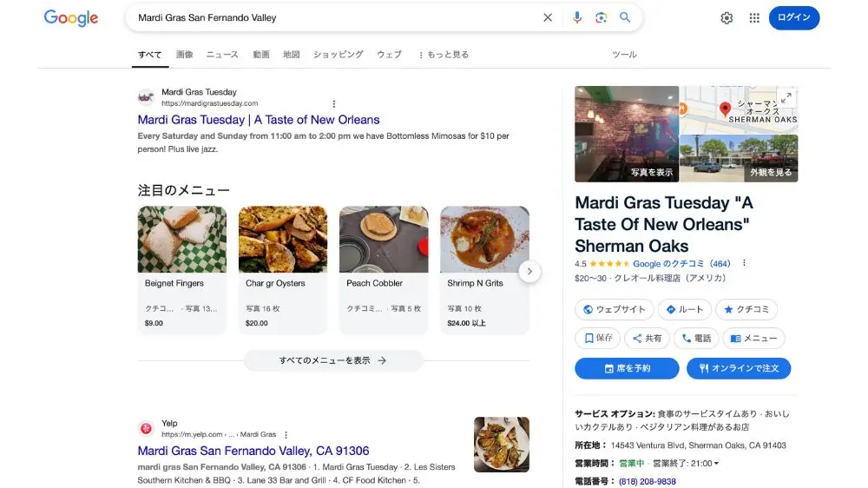Open the Google apps grid icon
Viewport: 868px width, 488px height.
754,18
